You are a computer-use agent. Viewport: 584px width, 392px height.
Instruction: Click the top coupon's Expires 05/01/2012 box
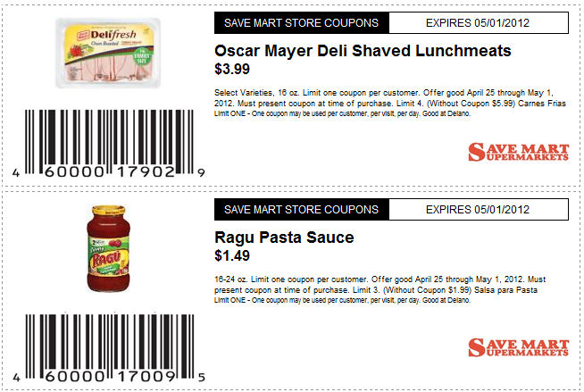[x=479, y=22]
